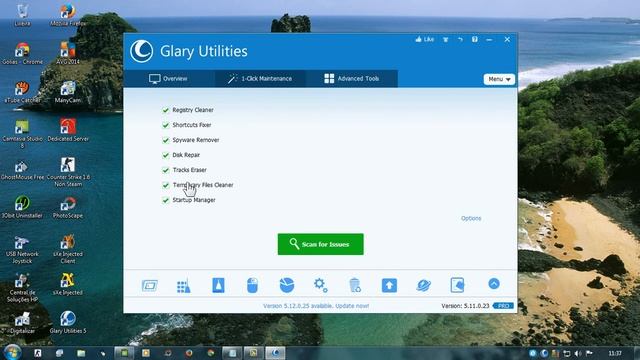Select the Glary Utilities 5 desktop shortcut
This screenshot has height=360, width=640.
68,322
